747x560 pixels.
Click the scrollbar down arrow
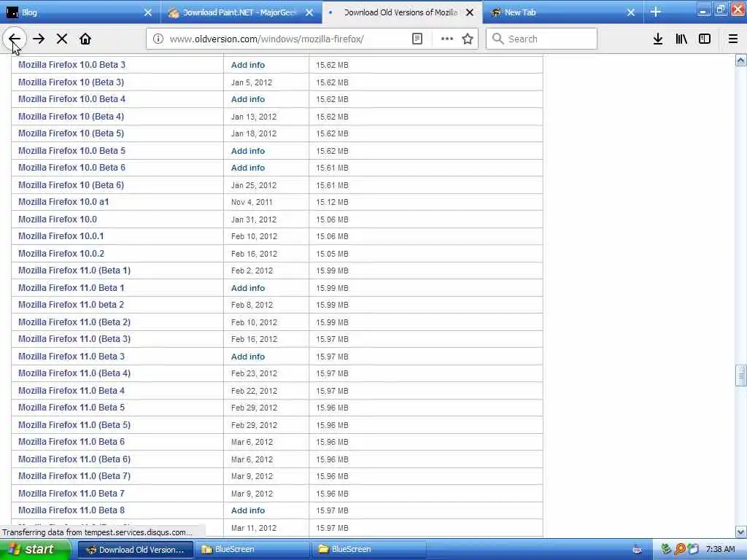tap(741, 532)
